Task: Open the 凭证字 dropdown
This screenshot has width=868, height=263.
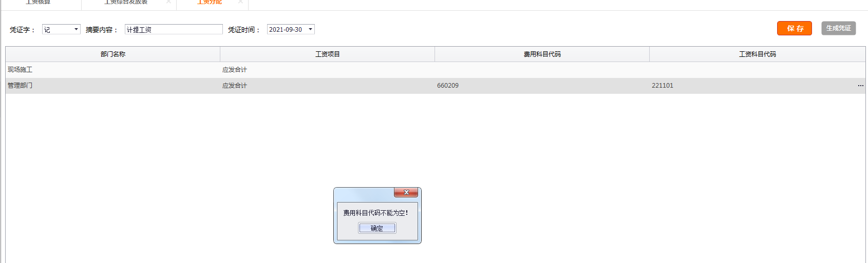Action: tap(76, 29)
